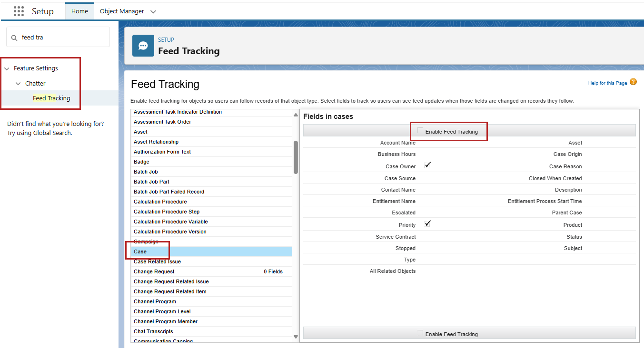Tick the bottom Enable Feed Tracking checkbox

420,333
